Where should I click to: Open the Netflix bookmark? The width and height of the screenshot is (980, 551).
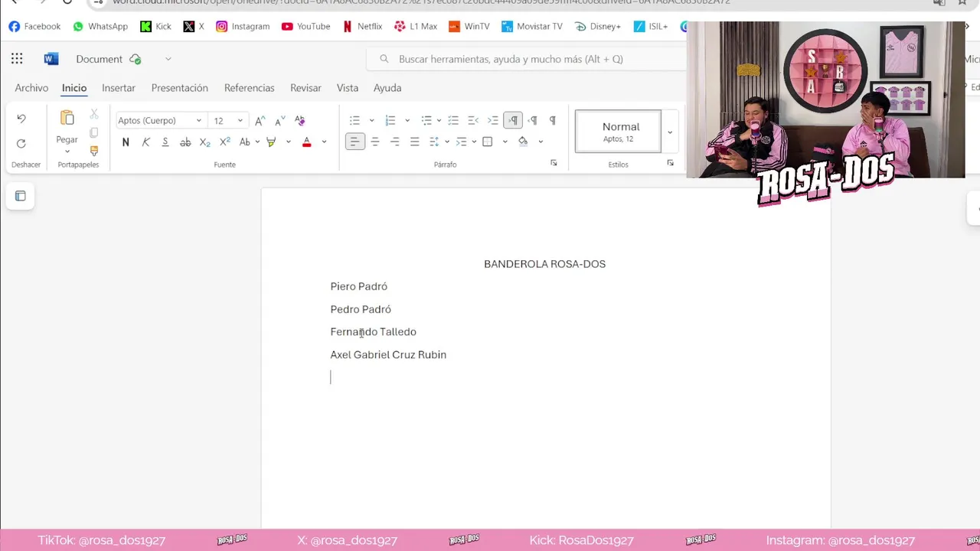coord(362,26)
